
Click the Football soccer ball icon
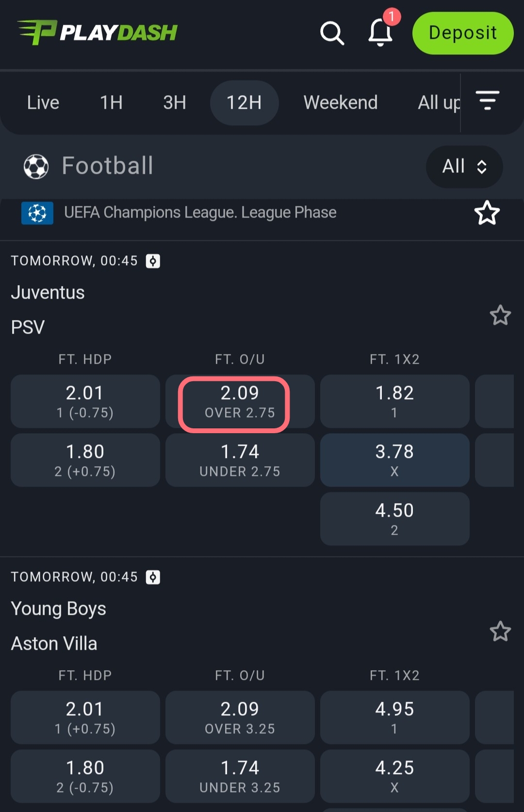coord(36,166)
